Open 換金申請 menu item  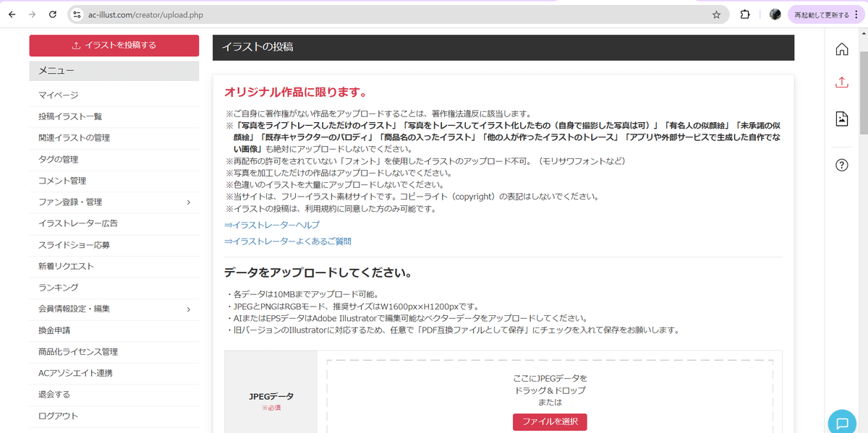pos(114,330)
